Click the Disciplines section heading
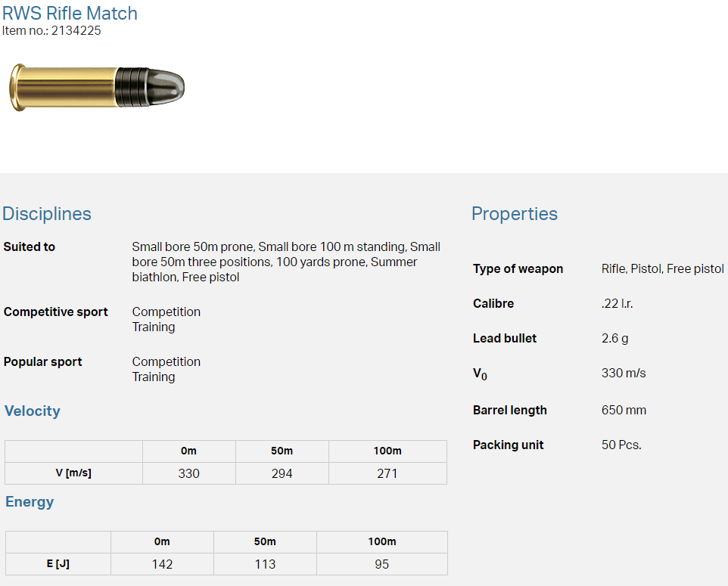Image resolution: width=728 pixels, height=586 pixels. (x=47, y=214)
